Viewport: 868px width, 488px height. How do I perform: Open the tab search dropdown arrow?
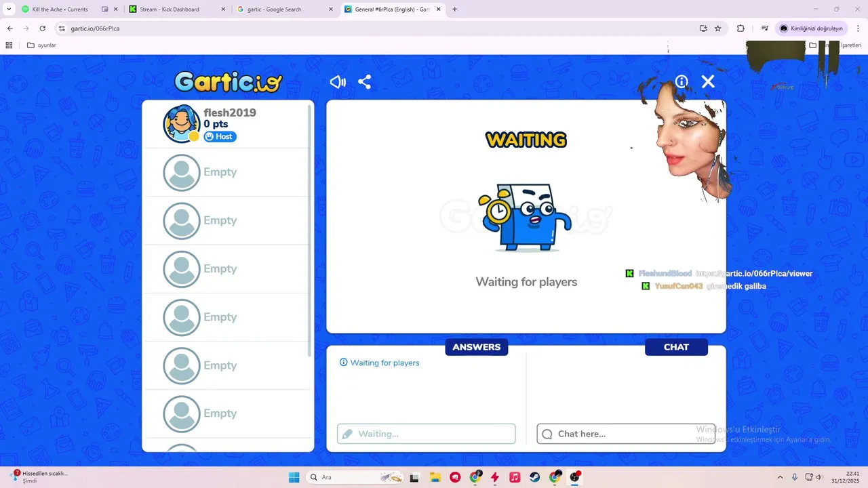click(9, 9)
